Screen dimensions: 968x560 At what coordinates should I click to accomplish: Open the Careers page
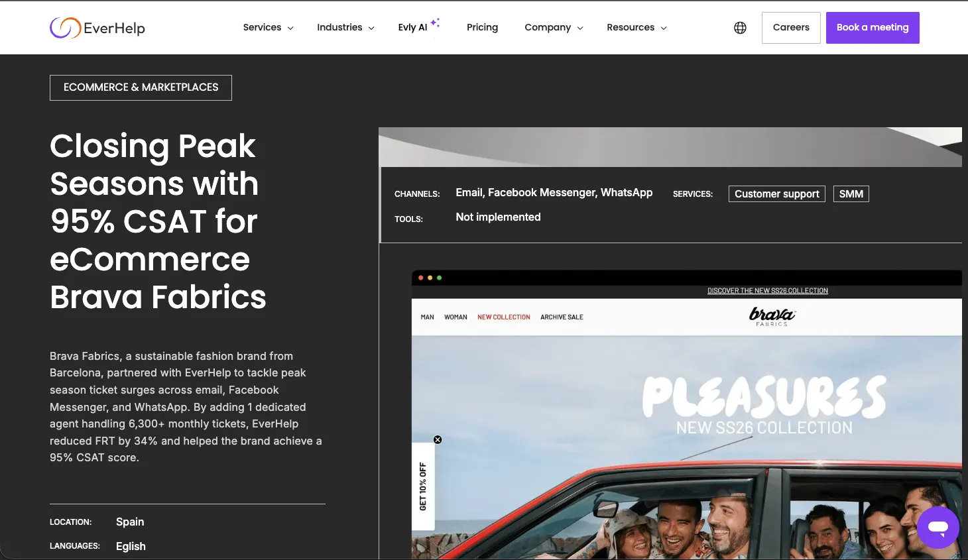point(791,27)
